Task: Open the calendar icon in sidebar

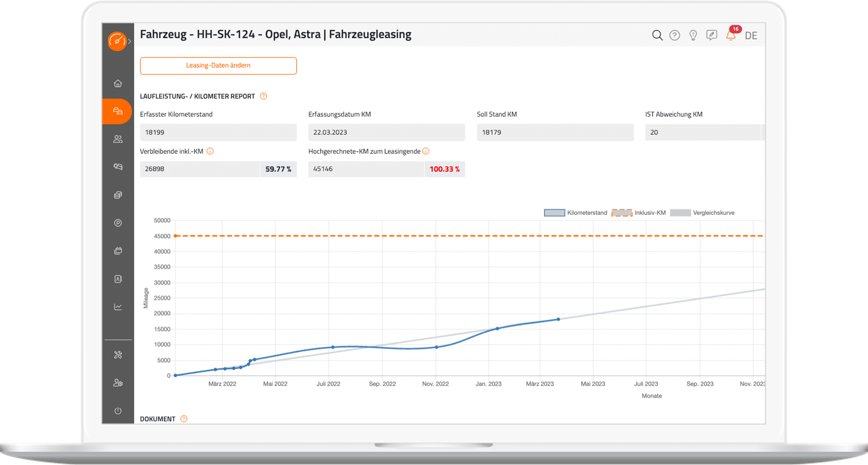Action: (118, 251)
